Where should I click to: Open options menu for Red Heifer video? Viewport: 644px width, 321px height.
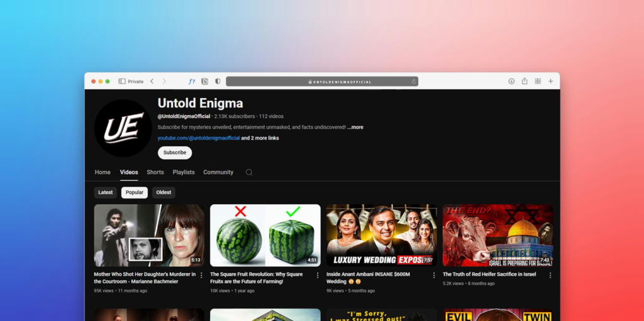[x=550, y=275]
